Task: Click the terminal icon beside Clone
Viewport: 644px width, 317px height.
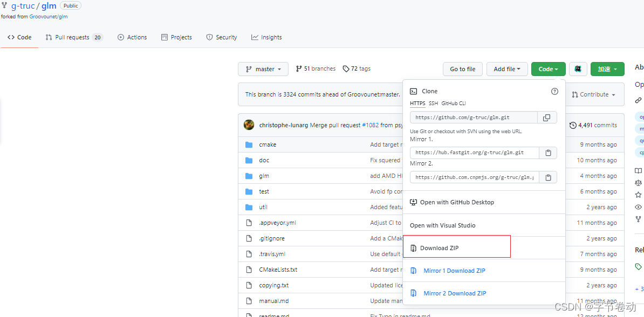Action: (x=414, y=91)
